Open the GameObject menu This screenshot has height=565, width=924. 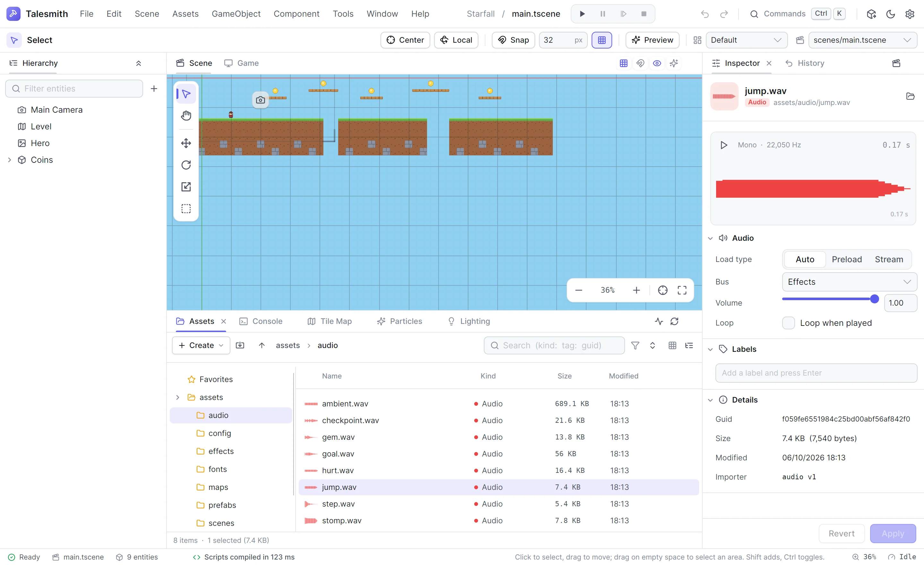click(236, 14)
